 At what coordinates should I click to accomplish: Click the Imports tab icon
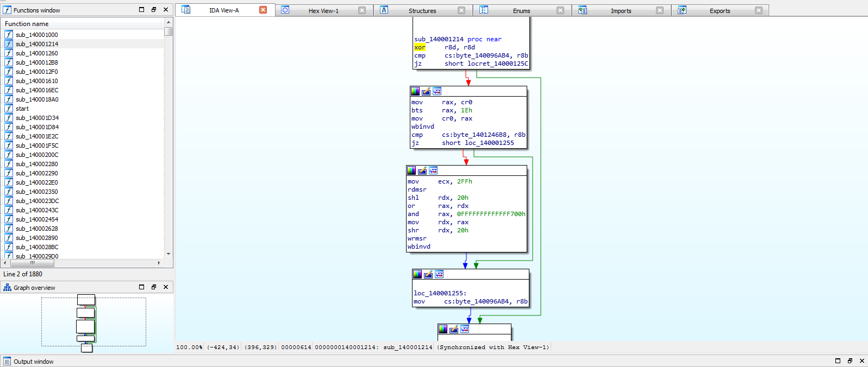(583, 10)
